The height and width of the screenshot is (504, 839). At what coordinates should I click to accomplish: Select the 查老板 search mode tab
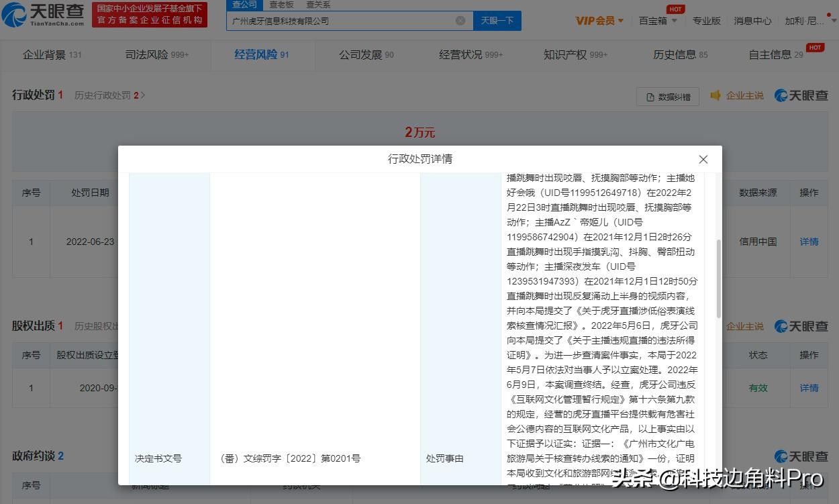(x=282, y=5)
